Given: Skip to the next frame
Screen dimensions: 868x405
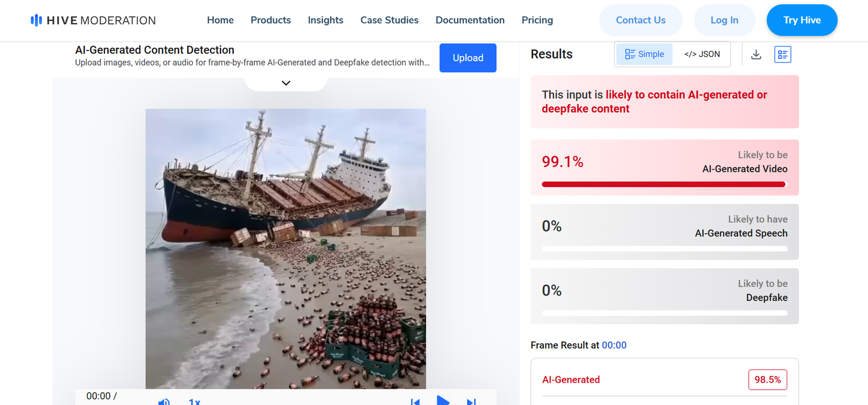Looking at the screenshot, I should [x=471, y=402].
